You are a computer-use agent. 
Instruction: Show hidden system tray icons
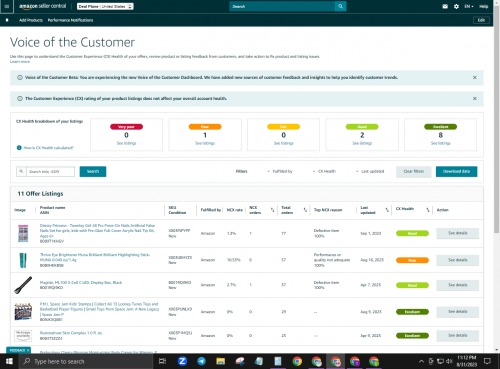point(421,361)
